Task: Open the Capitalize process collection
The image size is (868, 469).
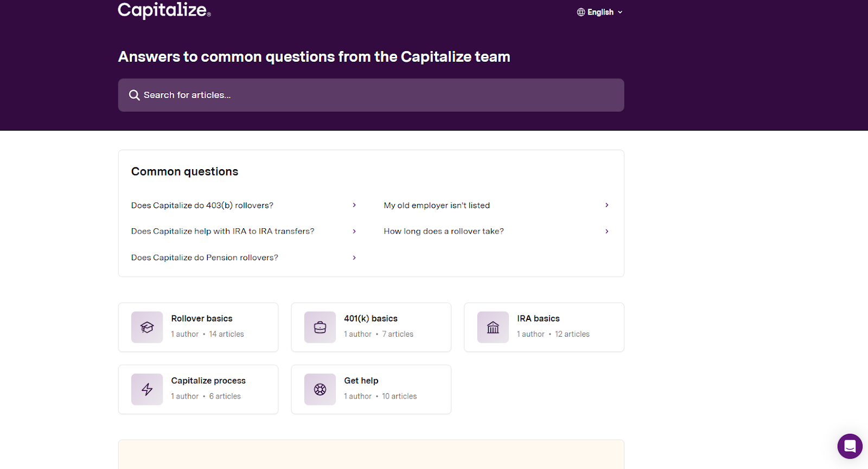Action: (198, 389)
